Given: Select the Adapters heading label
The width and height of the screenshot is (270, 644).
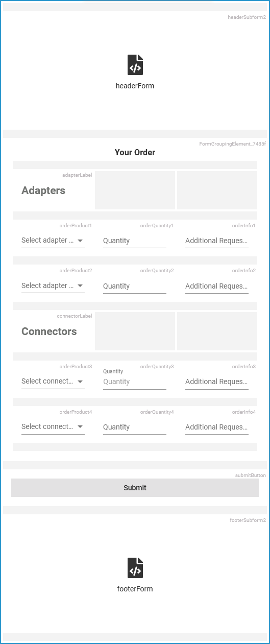Looking at the screenshot, I should click(43, 190).
